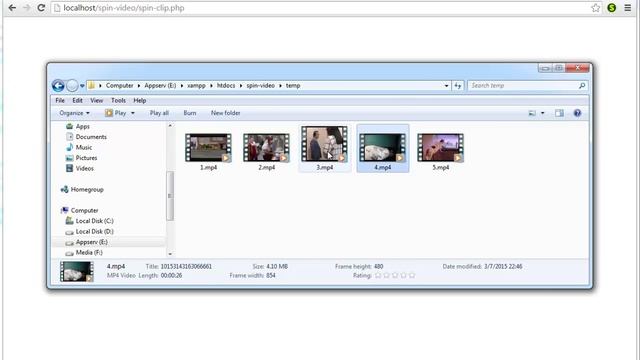640x360 pixels.
Task: Open Explorer help icon
Action: pyautogui.click(x=577, y=113)
